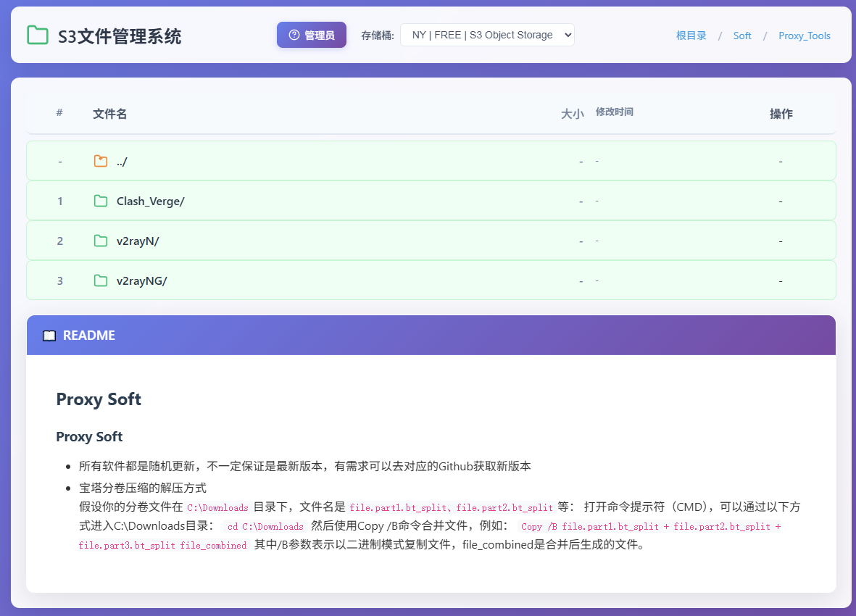Sort by 文件名 column header

coord(110,114)
